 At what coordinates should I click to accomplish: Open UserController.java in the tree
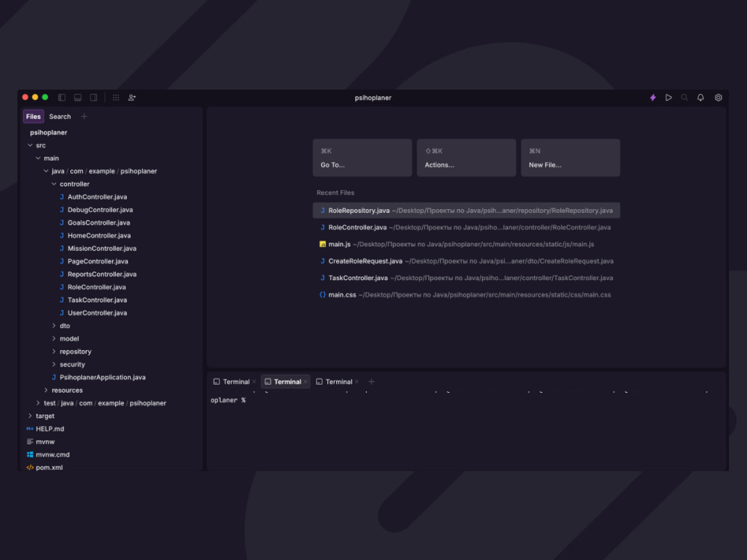97,312
